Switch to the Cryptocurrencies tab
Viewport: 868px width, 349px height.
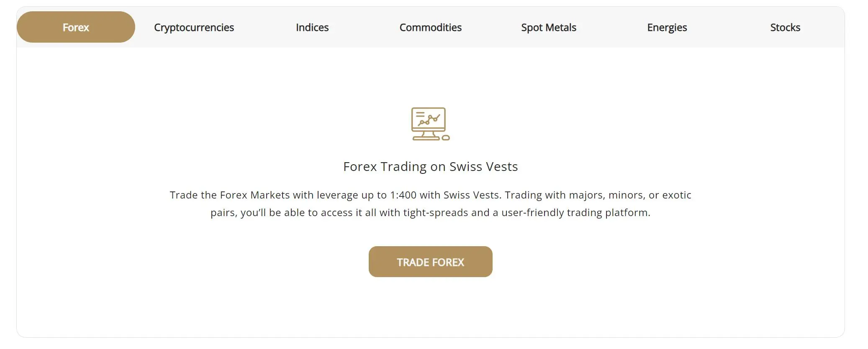(194, 27)
